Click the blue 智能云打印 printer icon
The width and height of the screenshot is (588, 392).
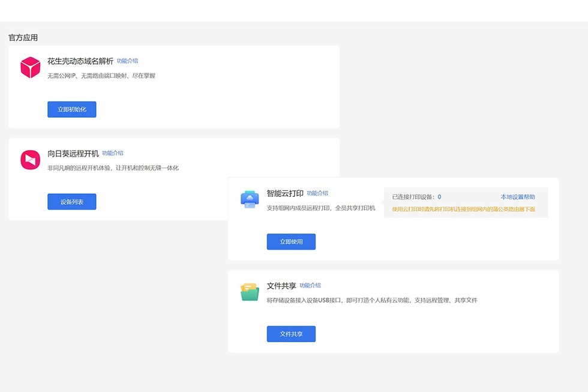point(250,199)
